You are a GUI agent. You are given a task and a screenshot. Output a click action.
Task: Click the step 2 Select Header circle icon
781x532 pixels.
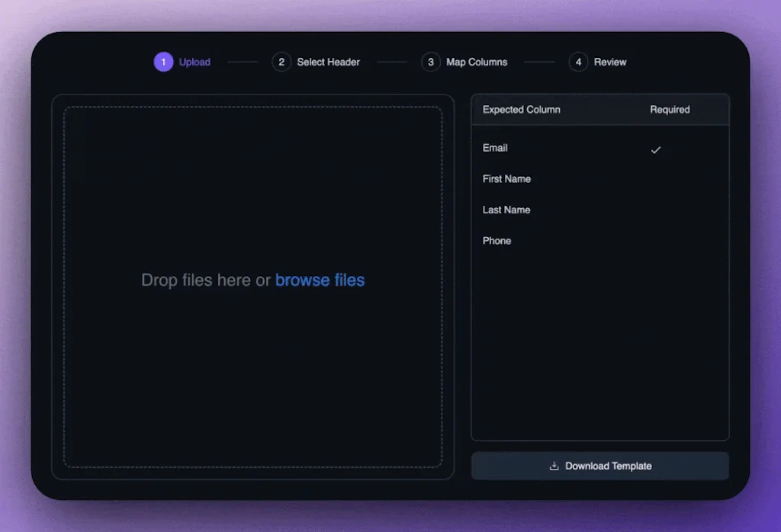281,62
